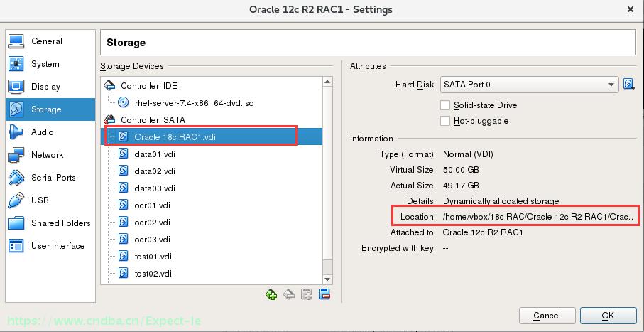Click the DVD disc icon beside rhel-server ISO
The width and height of the screenshot is (644, 332).
pyautogui.click(x=124, y=102)
